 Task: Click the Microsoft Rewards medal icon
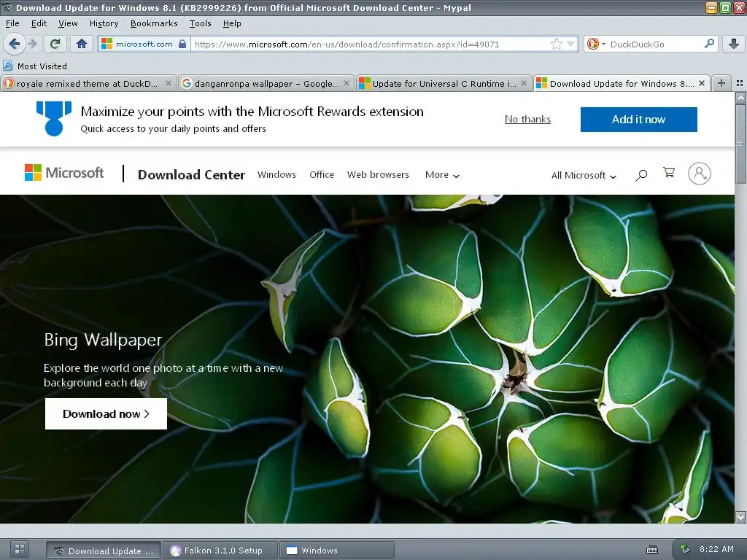point(54,119)
